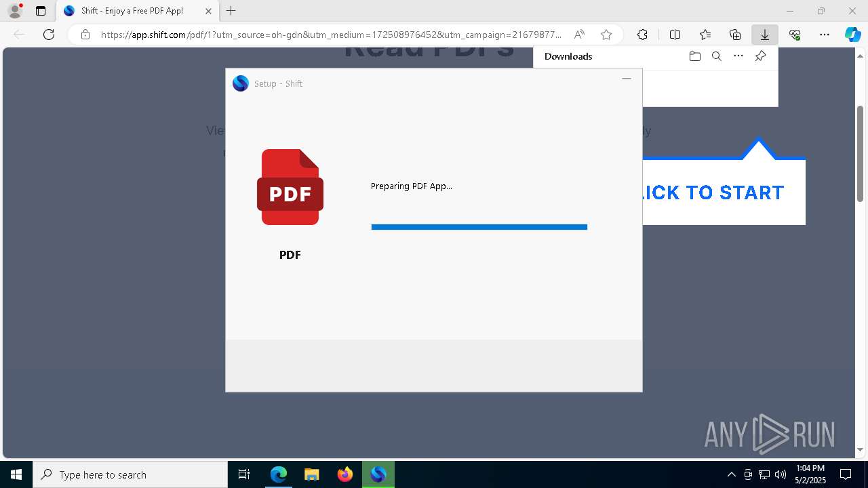Open Edge Settings and more menu
This screenshot has width=868, height=488.
(x=825, y=35)
